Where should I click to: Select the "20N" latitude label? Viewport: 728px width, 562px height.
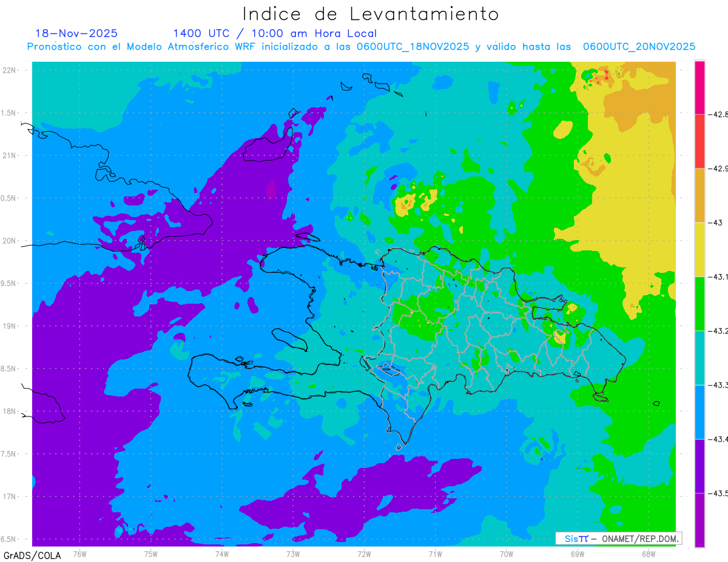(10, 241)
